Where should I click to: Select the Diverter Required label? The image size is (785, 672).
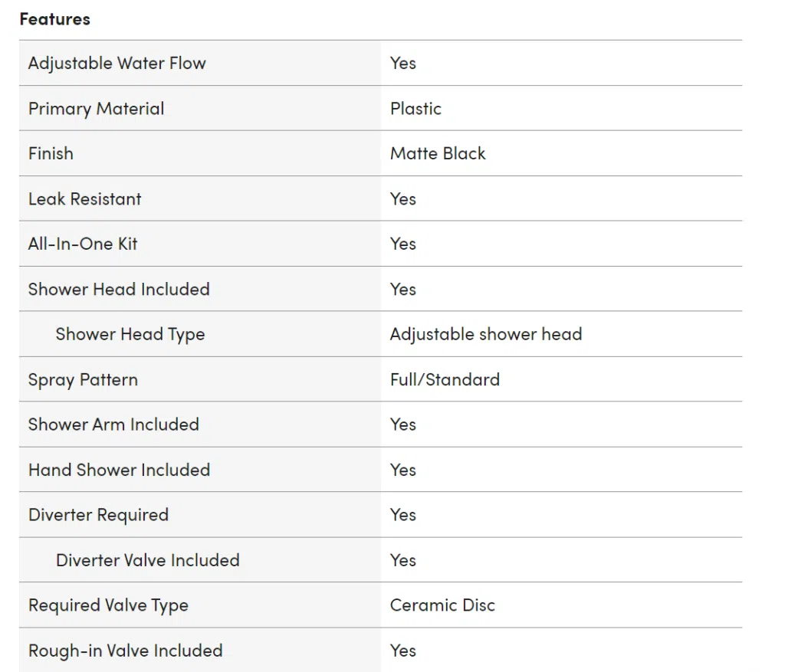pyautogui.click(x=99, y=516)
